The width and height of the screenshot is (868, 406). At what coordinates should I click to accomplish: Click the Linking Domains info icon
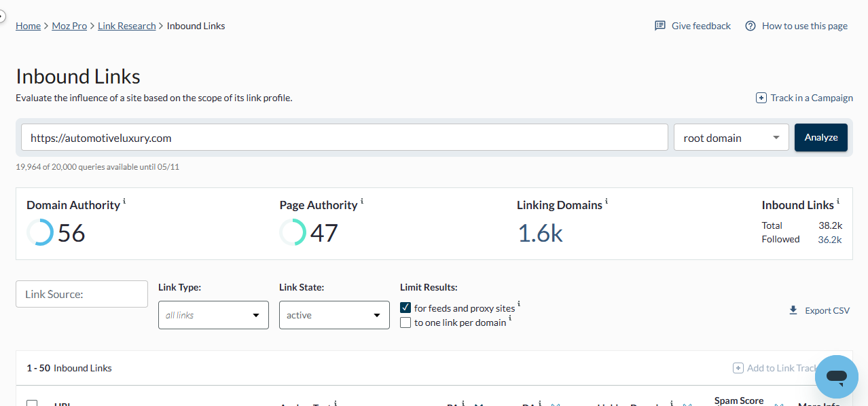click(x=607, y=202)
